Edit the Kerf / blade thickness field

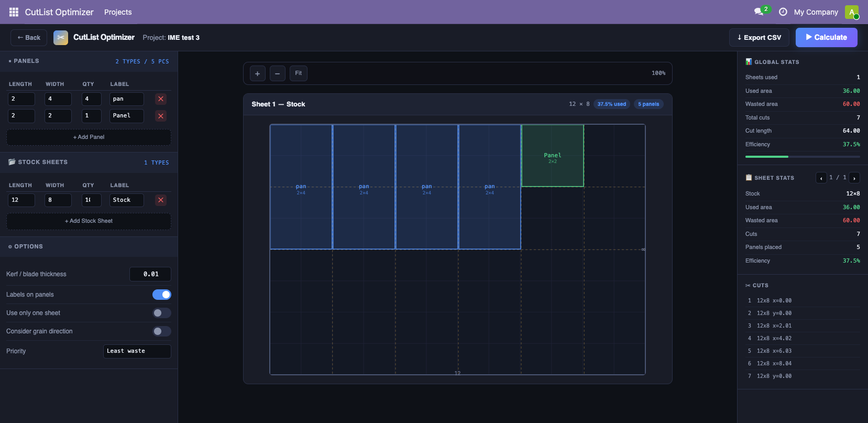(150, 274)
